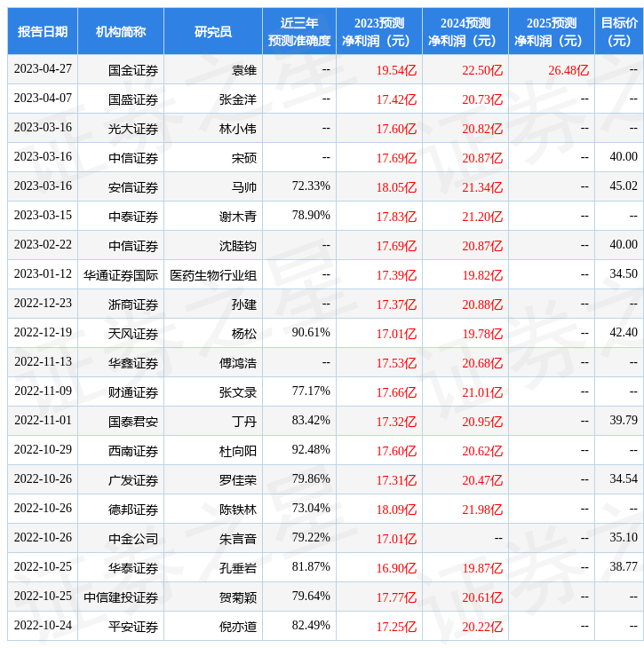Select the date 2023-04-27
Image resolution: width=644 pixels, height=648 pixels.
tap(43, 69)
